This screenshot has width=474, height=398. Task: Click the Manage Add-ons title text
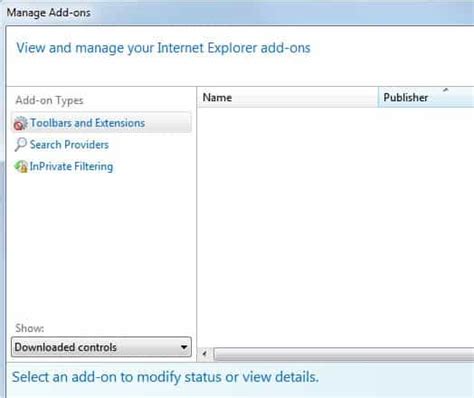click(49, 13)
